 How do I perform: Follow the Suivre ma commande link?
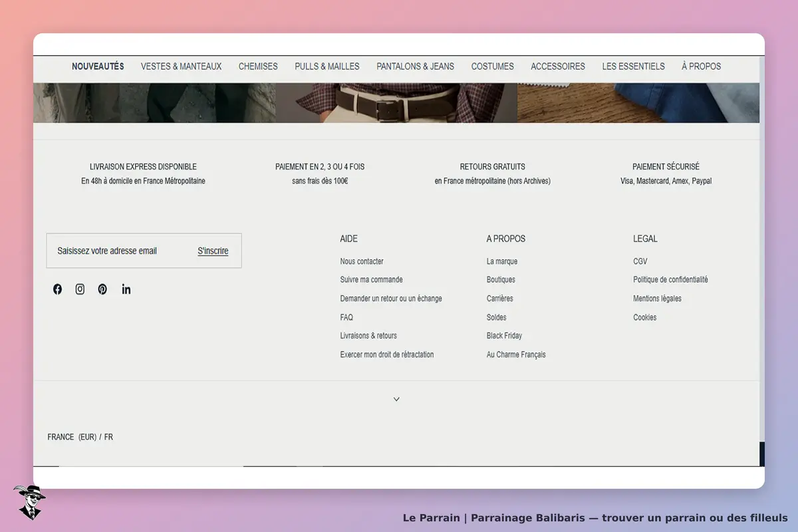pyautogui.click(x=371, y=280)
